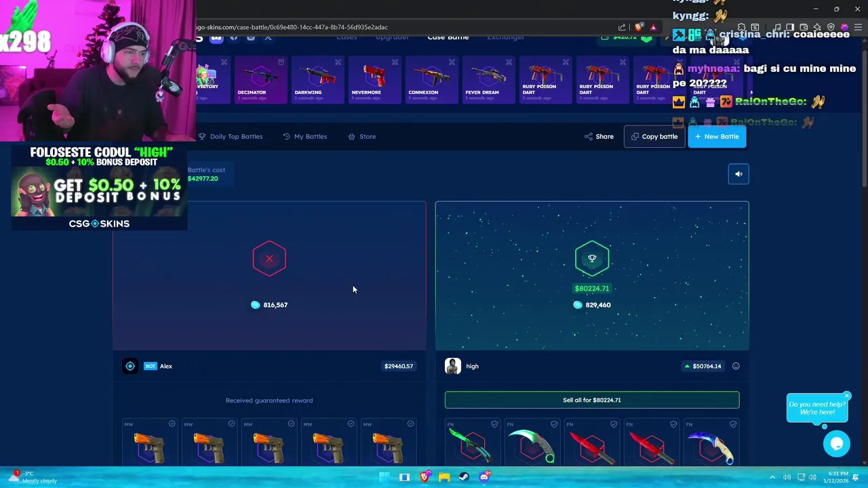Open the weather widget showing Mostly cloudy

click(33, 477)
